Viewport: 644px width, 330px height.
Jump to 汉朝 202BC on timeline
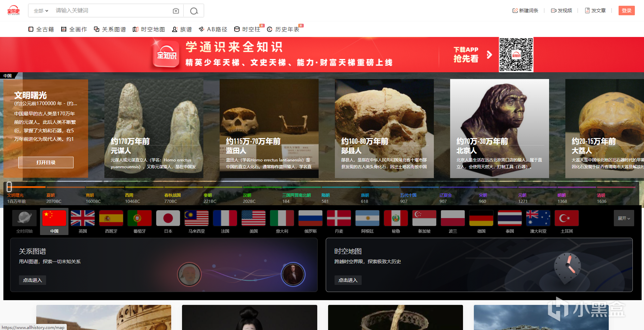click(x=249, y=198)
